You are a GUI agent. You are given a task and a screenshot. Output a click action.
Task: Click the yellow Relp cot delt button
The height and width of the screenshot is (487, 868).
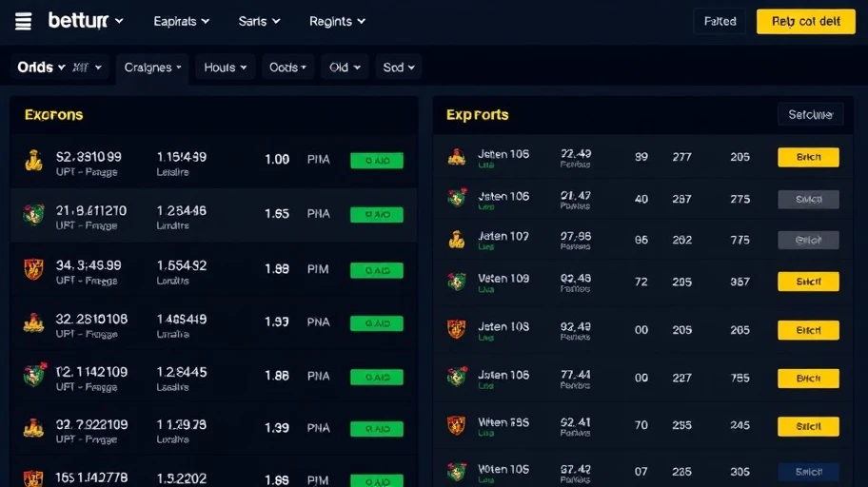(805, 21)
